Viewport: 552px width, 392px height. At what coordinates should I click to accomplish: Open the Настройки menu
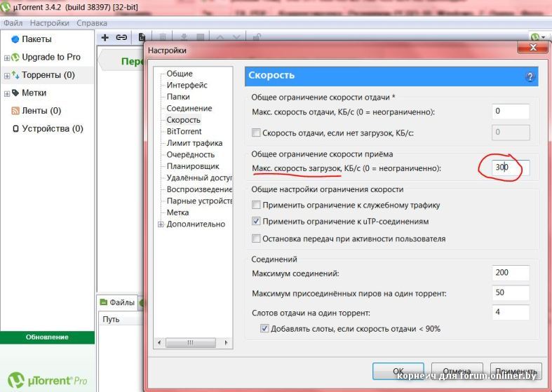(50, 23)
